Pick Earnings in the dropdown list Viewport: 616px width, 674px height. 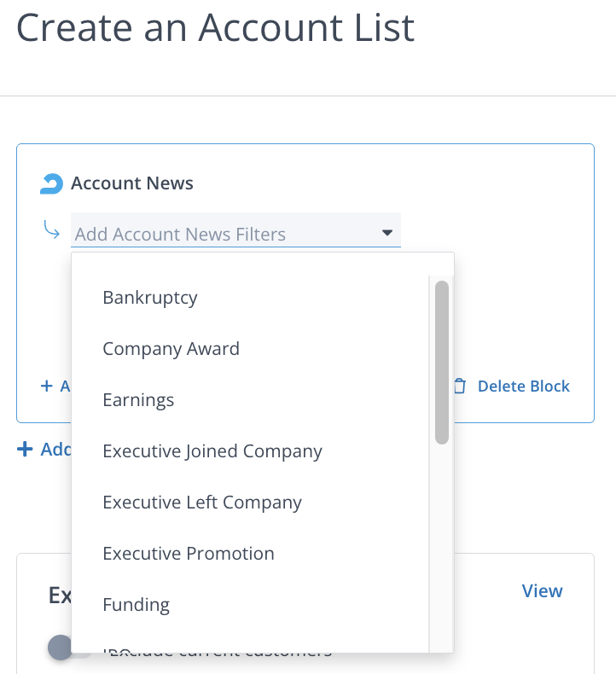[138, 400]
